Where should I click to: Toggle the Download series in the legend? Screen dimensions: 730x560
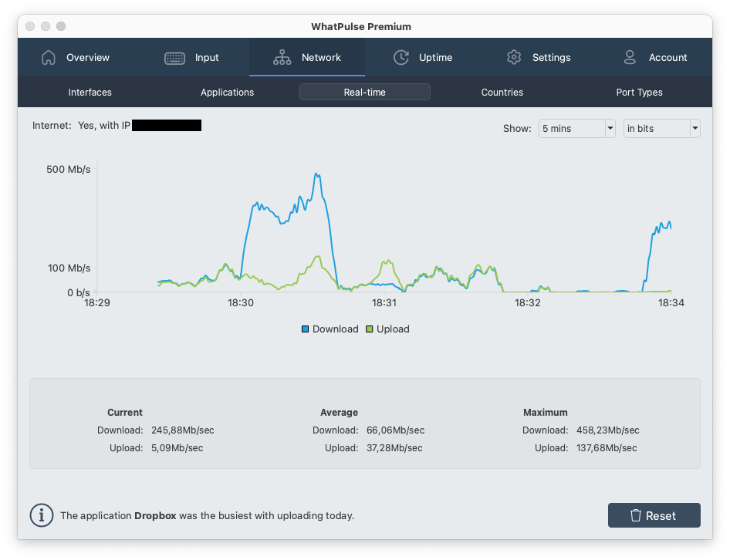click(x=330, y=329)
